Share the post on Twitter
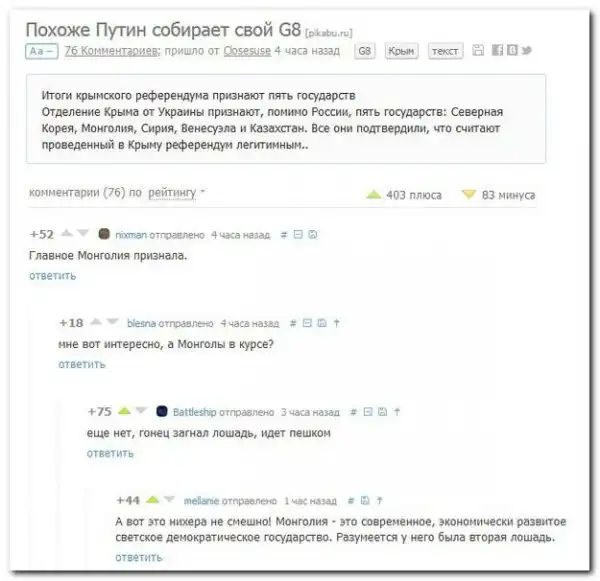The height and width of the screenshot is (581, 600). coord(527,50)
